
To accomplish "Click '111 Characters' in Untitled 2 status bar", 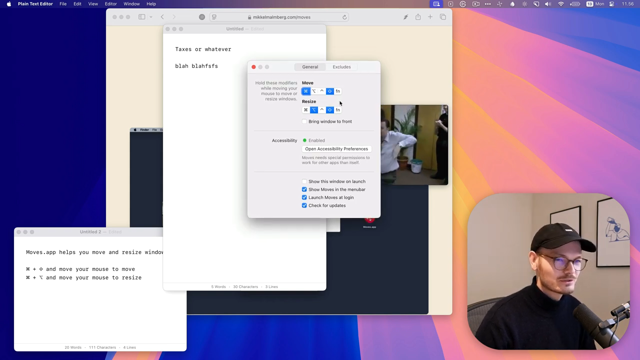I will coord(102,348).
